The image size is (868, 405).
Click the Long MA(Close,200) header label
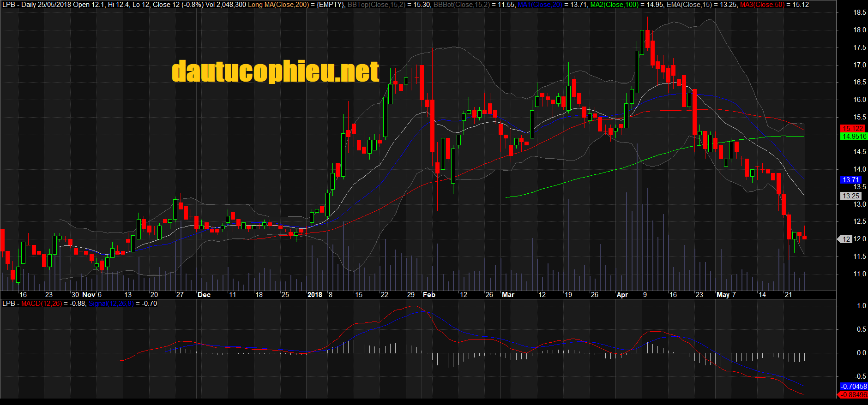pyautogui.click(x=278, y=5)
